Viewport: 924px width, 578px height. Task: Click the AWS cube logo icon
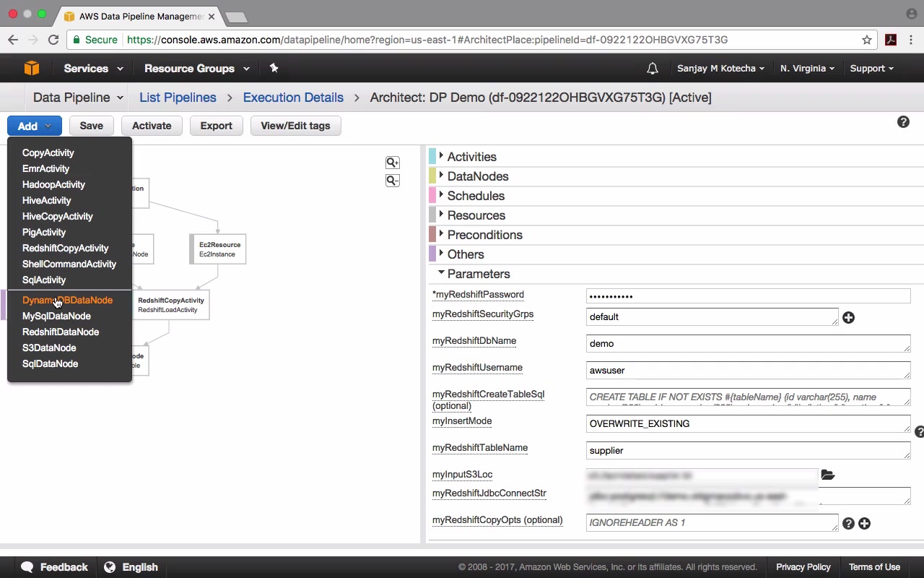tap(32, 68)
